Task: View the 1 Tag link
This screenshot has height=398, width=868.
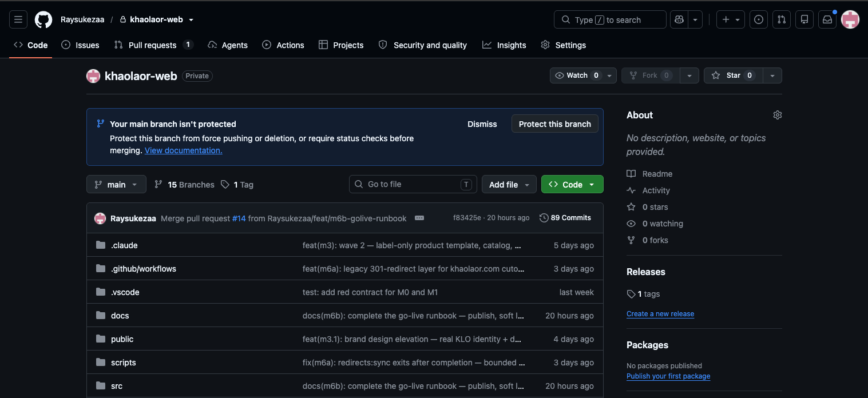Action: [237, 185]
